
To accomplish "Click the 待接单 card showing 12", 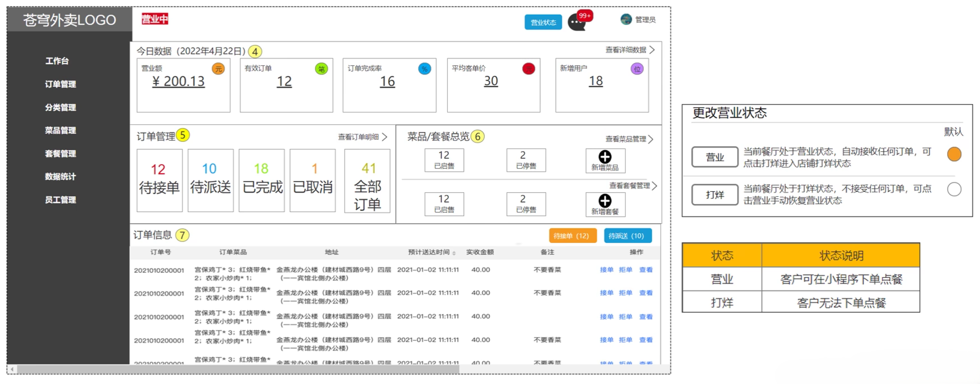I will 159,180.
